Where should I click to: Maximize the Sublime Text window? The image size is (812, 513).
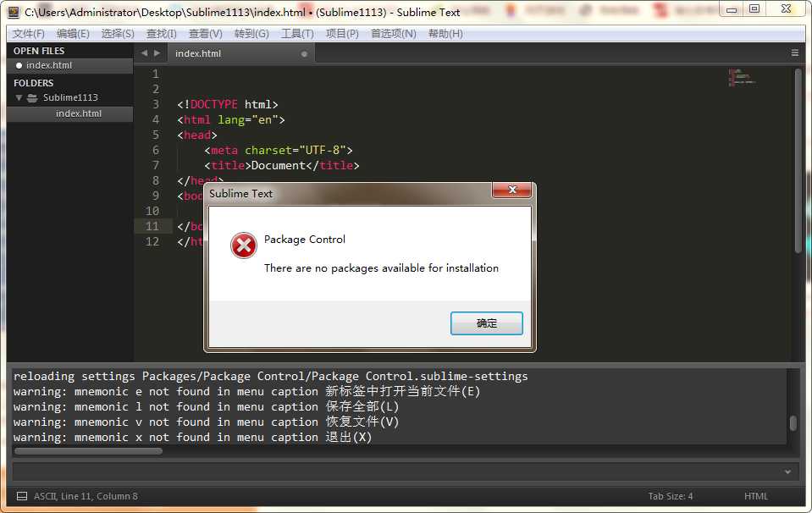(754, 8)
